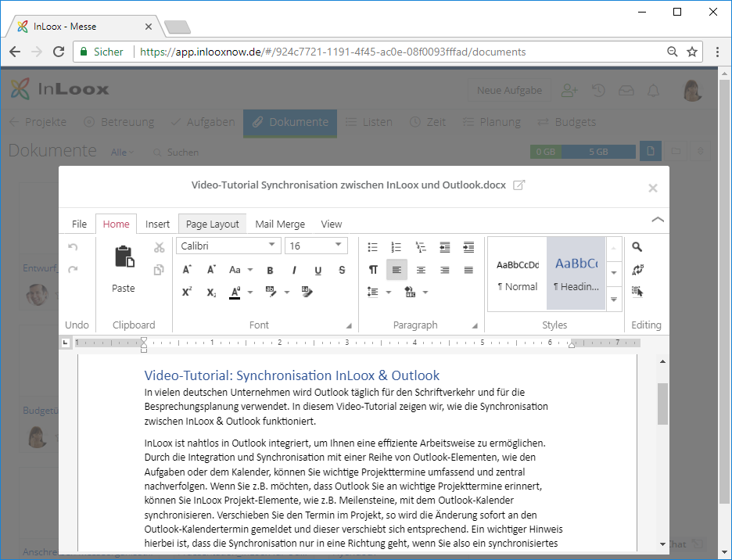The image size is (732, 560).
Task: Insert a bulleted list
Action: [x=372, y=247]
